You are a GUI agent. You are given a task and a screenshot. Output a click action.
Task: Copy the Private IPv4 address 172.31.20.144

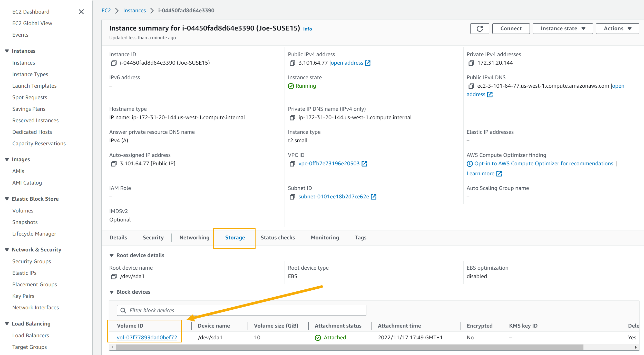pos(471,63)
